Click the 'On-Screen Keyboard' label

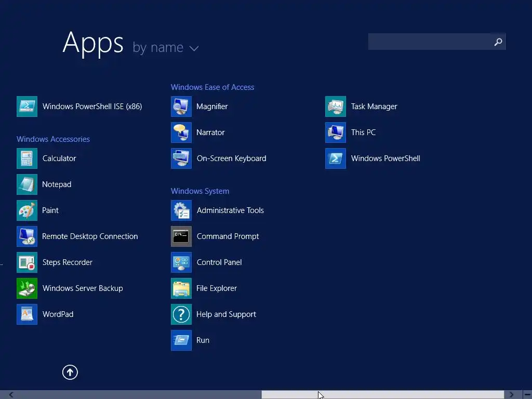click(231, 158)
